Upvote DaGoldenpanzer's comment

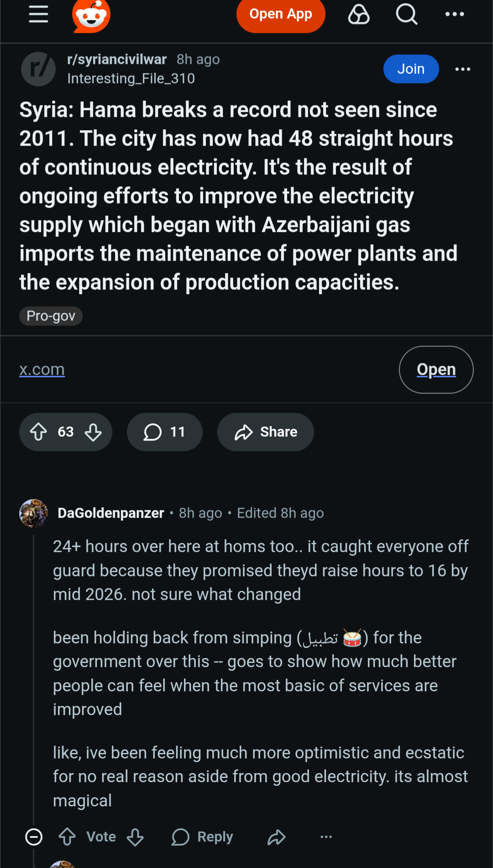click(x=68, y=837)
